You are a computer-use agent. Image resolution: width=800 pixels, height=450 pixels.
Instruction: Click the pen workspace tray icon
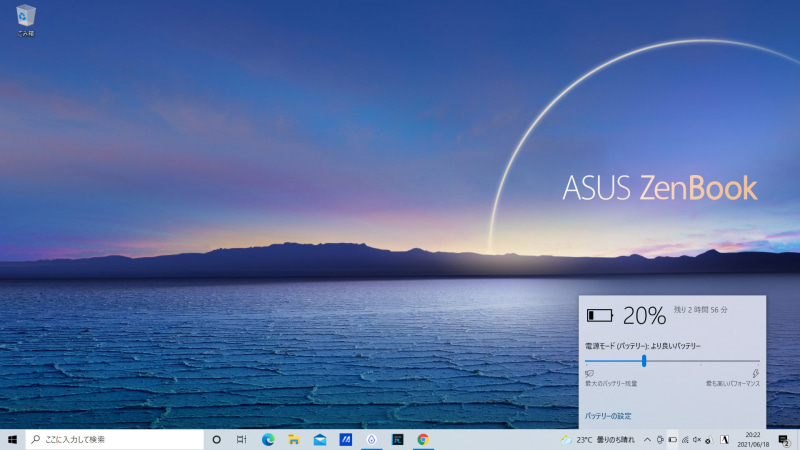(709, 439)
